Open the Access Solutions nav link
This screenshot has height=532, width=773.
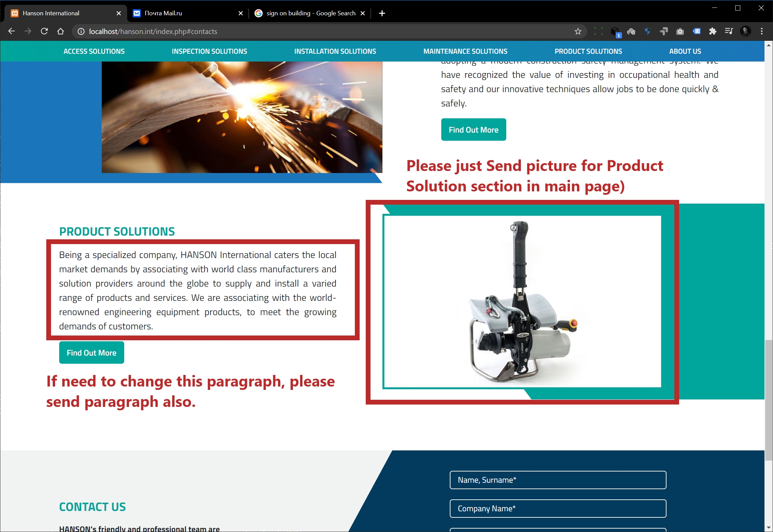coord(94,51)
